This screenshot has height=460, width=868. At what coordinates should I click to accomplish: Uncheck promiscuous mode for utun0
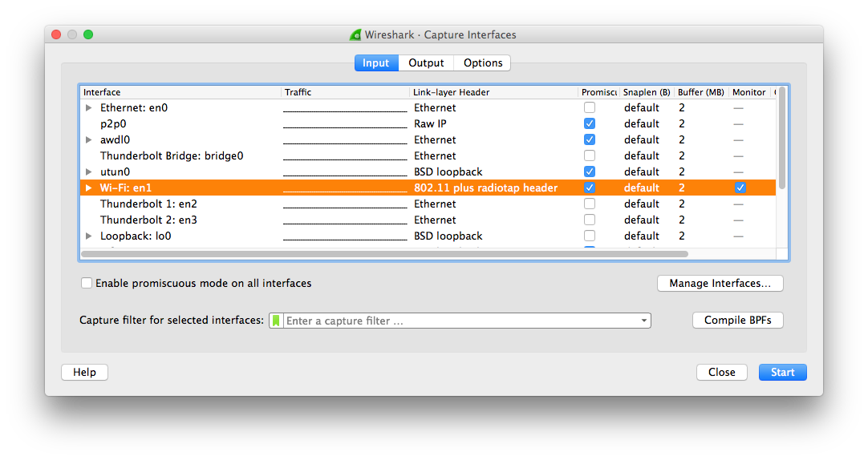point(590,172)
